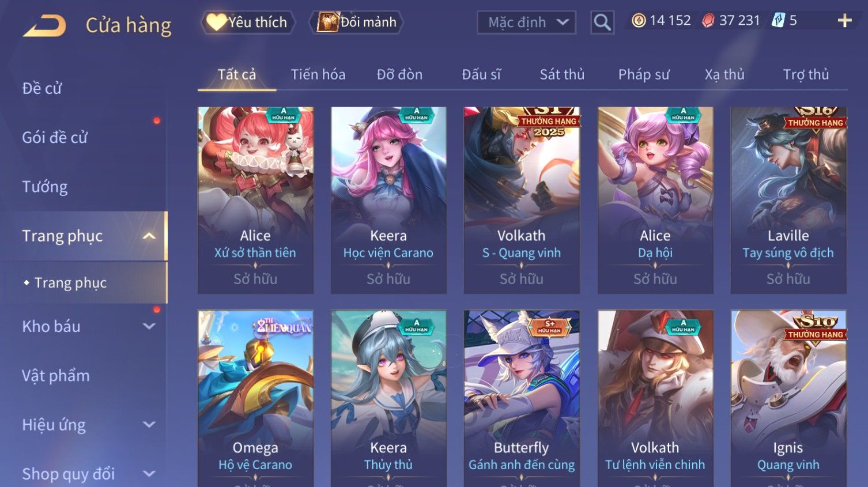Viewport: 868px width, 487px height.
Task: Click the blue voucher currency icon
Action: (x=779, y=21)
